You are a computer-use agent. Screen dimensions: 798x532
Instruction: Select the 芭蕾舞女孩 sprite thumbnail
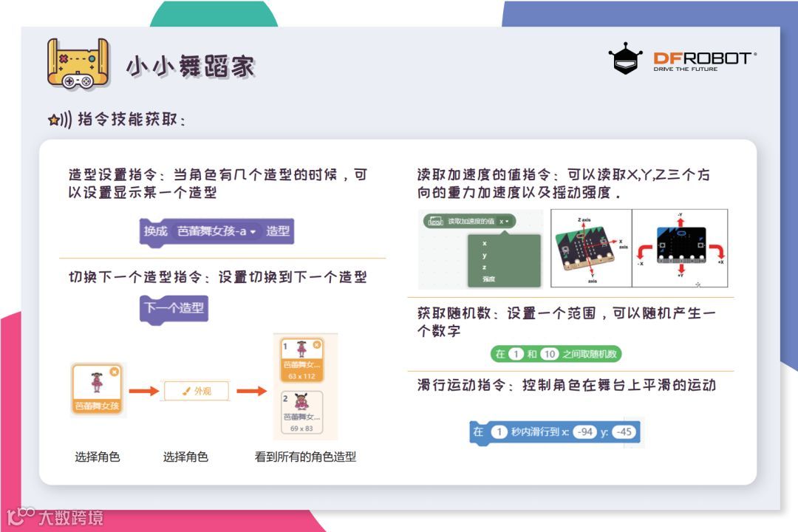tap(97, 389)
